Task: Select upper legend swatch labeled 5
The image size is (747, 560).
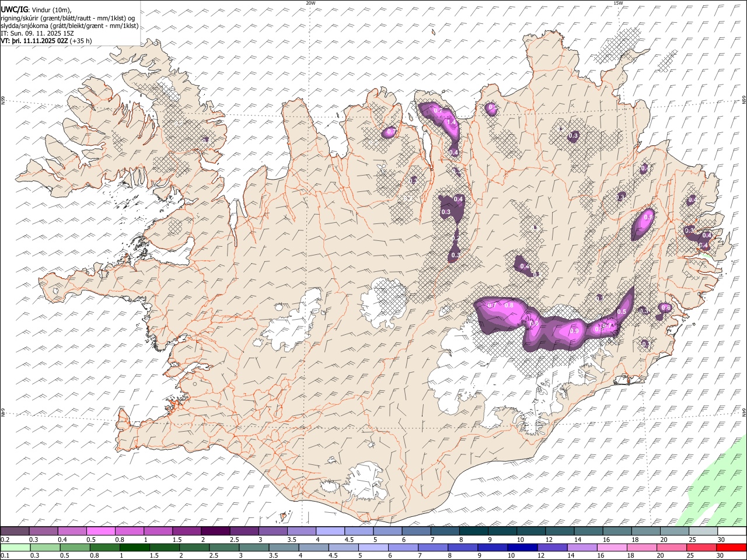Action: [387, 531]
